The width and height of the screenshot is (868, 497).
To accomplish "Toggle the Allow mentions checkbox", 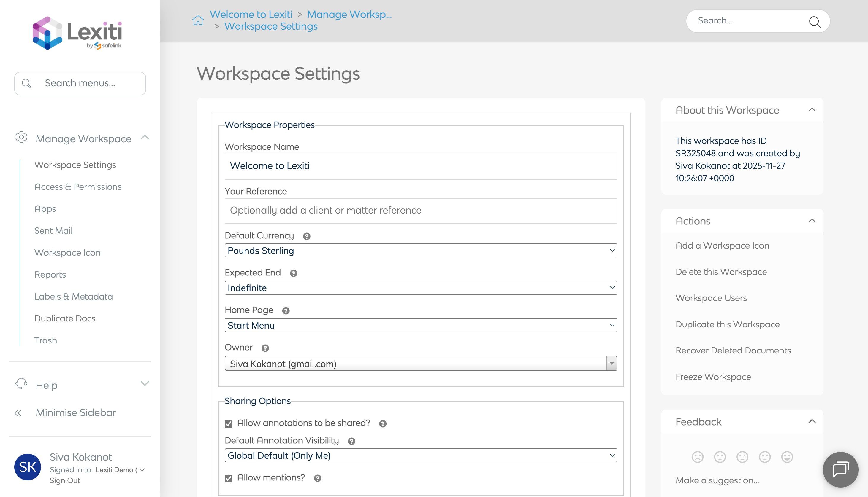I will coord(229,478).
